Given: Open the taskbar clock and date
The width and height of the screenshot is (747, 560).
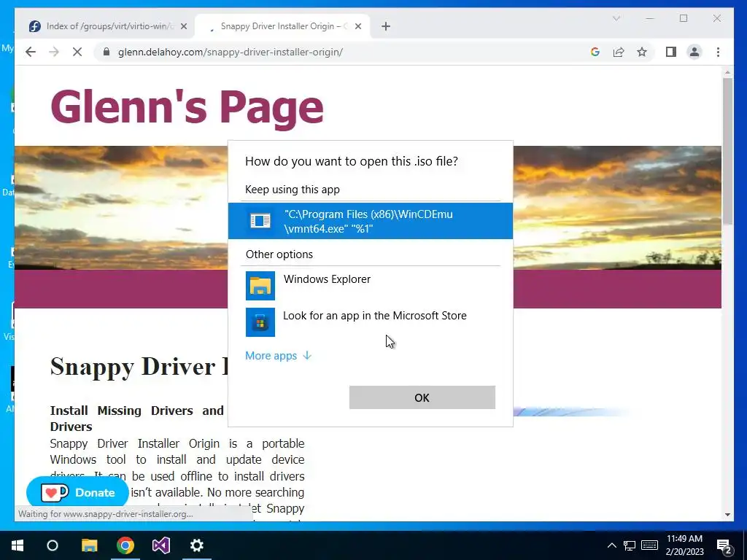Looking at the screenshot, I should tap(684, 545).
